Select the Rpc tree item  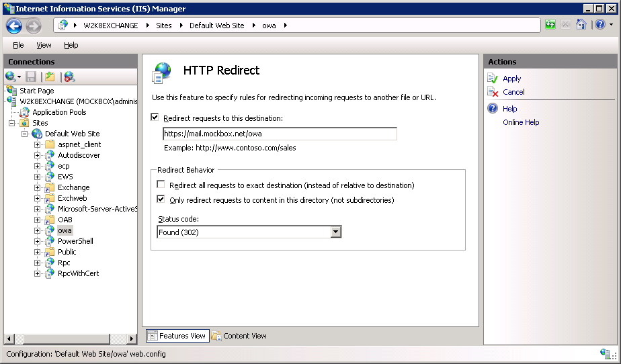[64, 263]
